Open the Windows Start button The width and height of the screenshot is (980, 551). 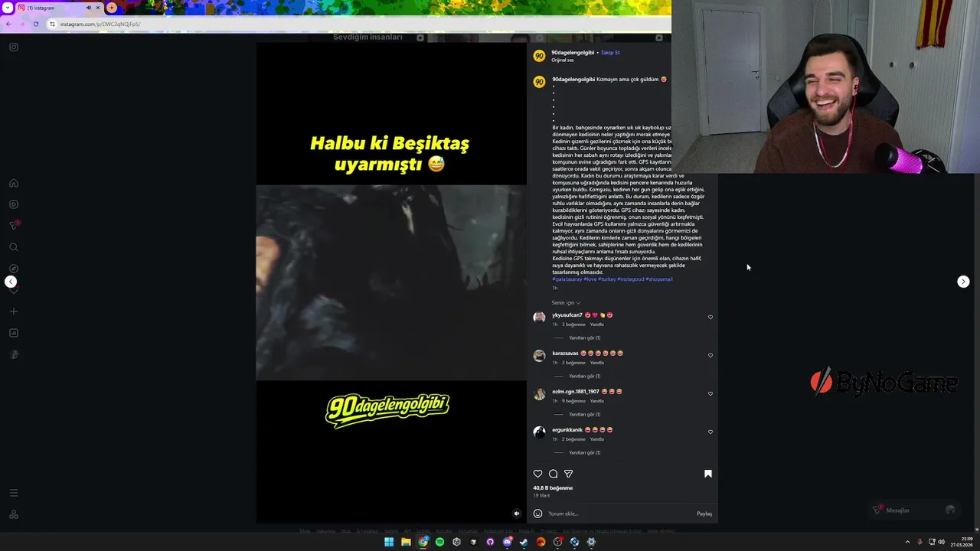389,542
